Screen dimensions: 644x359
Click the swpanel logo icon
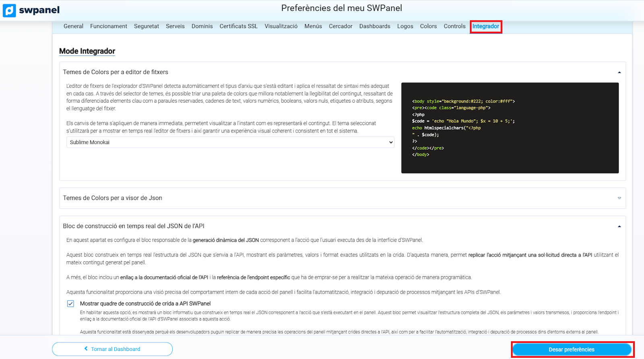[9, 10]
